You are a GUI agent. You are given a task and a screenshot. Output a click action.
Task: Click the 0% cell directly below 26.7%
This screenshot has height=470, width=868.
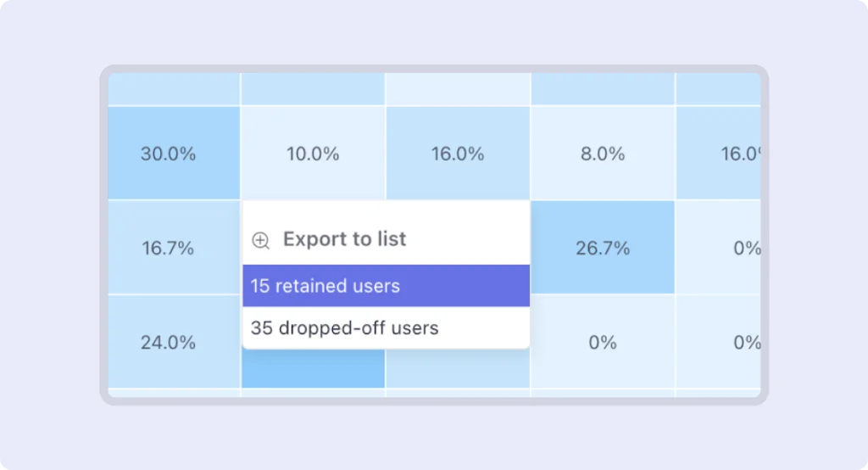tap(603, 342)
